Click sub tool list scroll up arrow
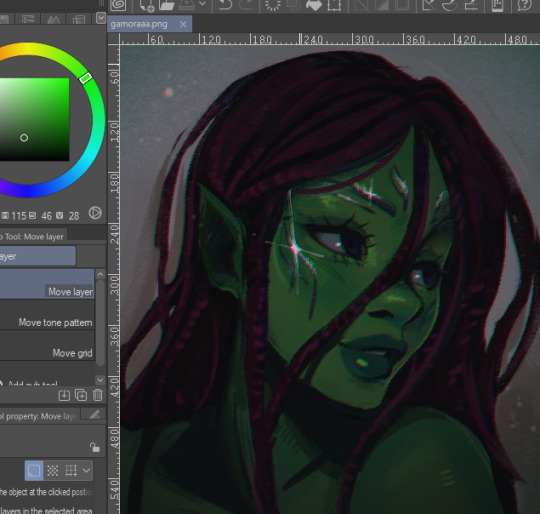Image resolution: width=540 pixels, height=514 pixels. [100, 274]
